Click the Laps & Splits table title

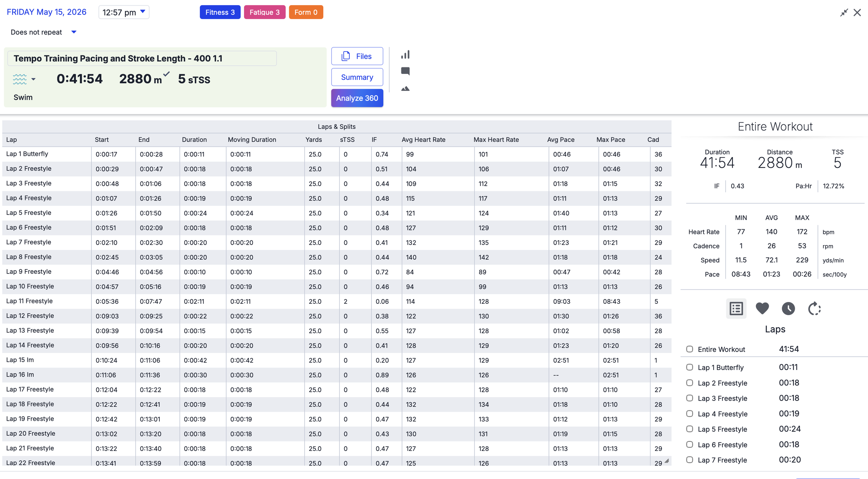[x=336, y=127]
